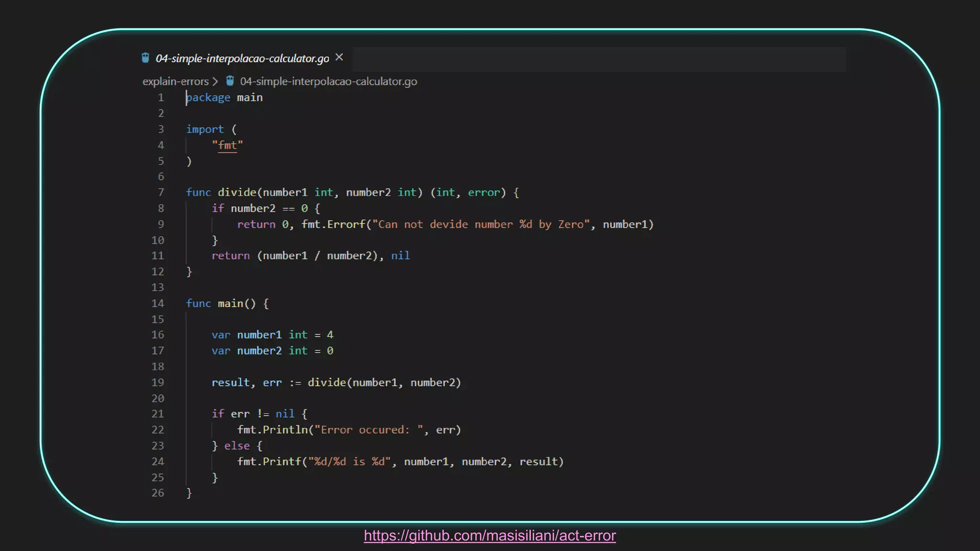Click "var number1 int = 4" declaration
The width and height of the screenshot is (980, 551).
(x=272, y=335)
